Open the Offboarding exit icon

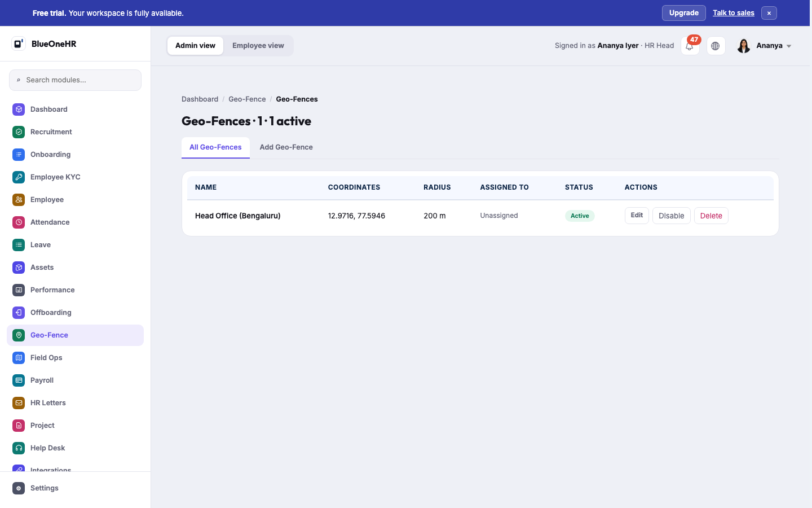19,313
